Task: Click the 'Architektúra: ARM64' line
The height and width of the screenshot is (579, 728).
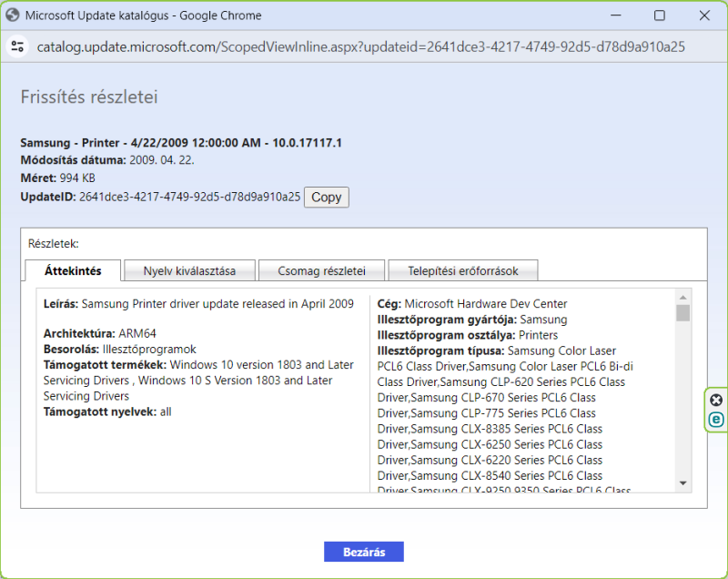Action: (x=100, y=333)
